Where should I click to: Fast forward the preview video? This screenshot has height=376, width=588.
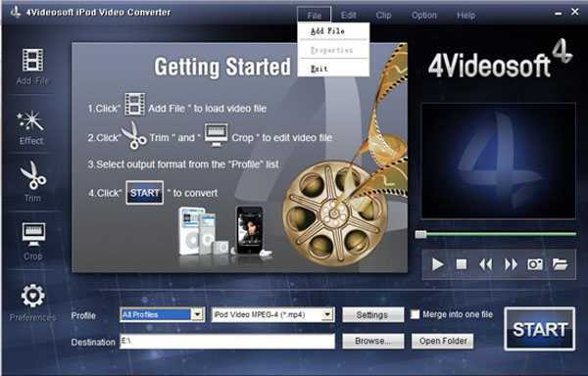(x=511, y=264)
